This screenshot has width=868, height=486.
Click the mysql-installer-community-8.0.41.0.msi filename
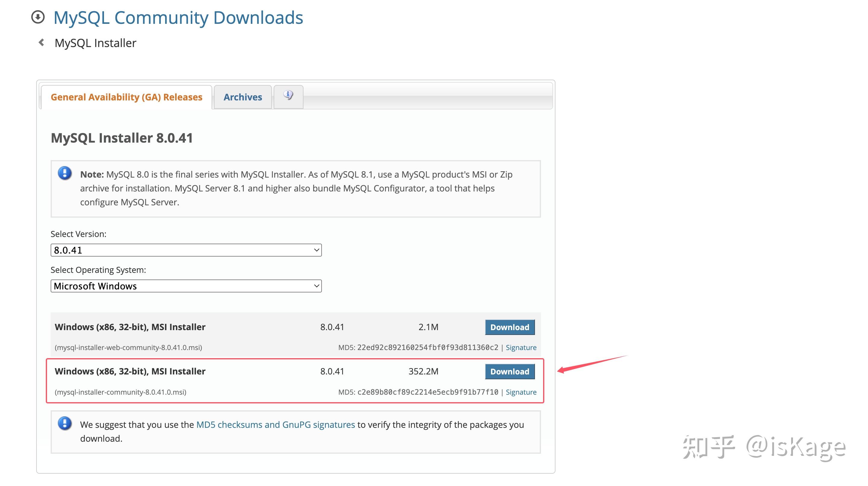(x=120, y=392)
